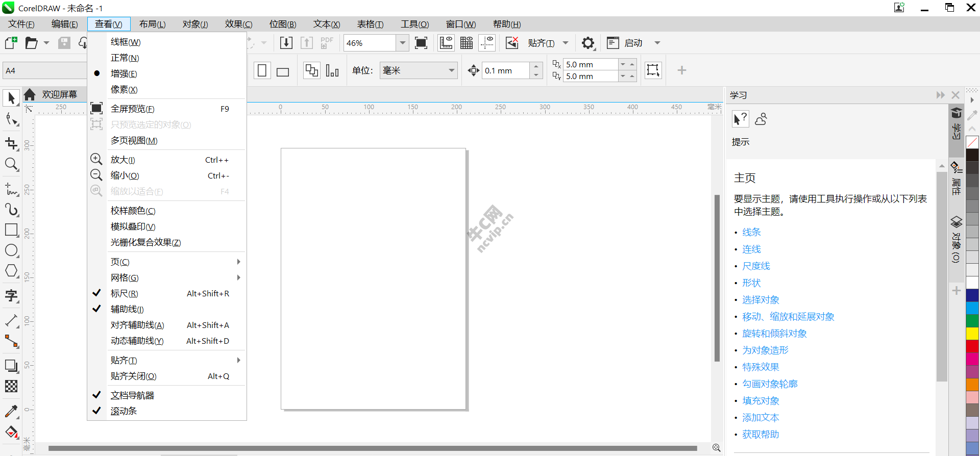Select the Freehand drawing tool

[x=11, y=189]
